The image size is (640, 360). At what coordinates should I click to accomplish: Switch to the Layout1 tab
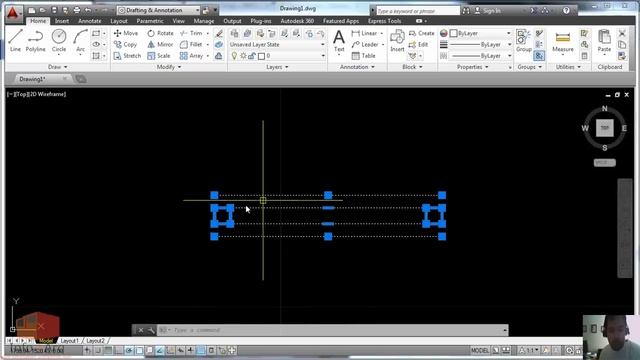coord(69,340)
